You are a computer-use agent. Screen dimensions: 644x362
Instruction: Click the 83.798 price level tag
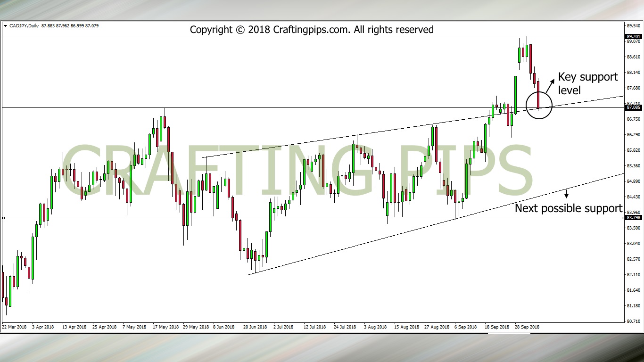click(633, 218)
